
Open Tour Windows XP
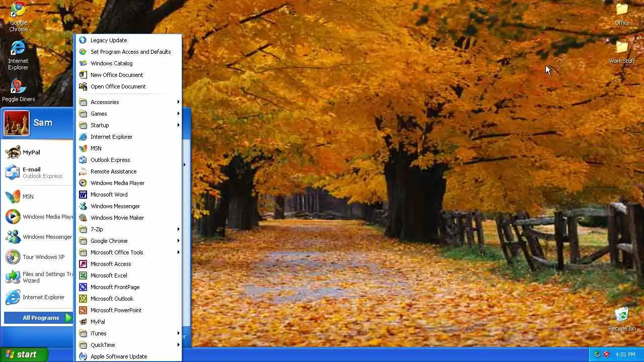coord(38,257)
